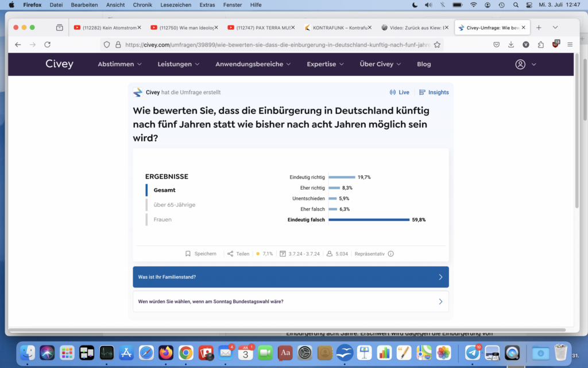Open the Firefox downloads icon
The height and width of the screenshot is (368, 588).
coord(511,44)
